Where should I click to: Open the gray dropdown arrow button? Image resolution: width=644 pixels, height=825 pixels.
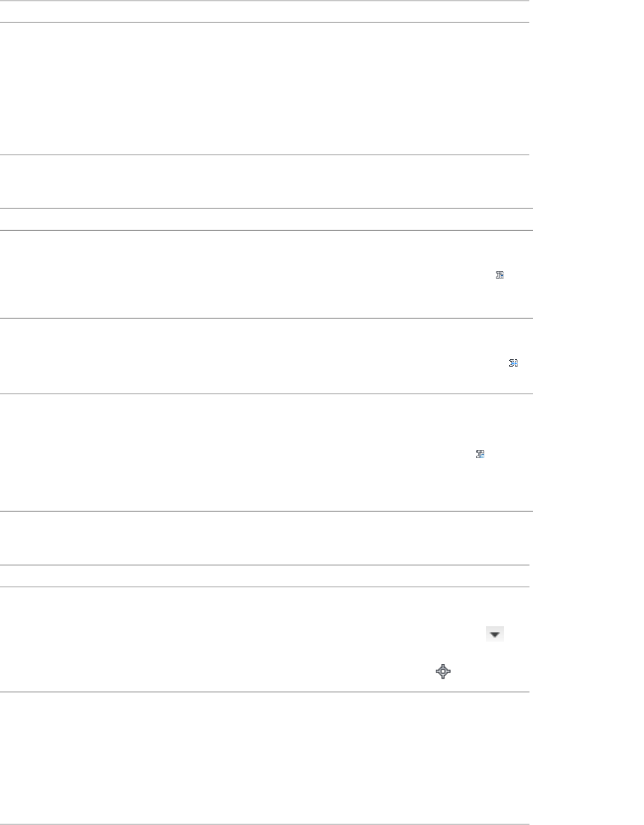click(x=495, y=635)
